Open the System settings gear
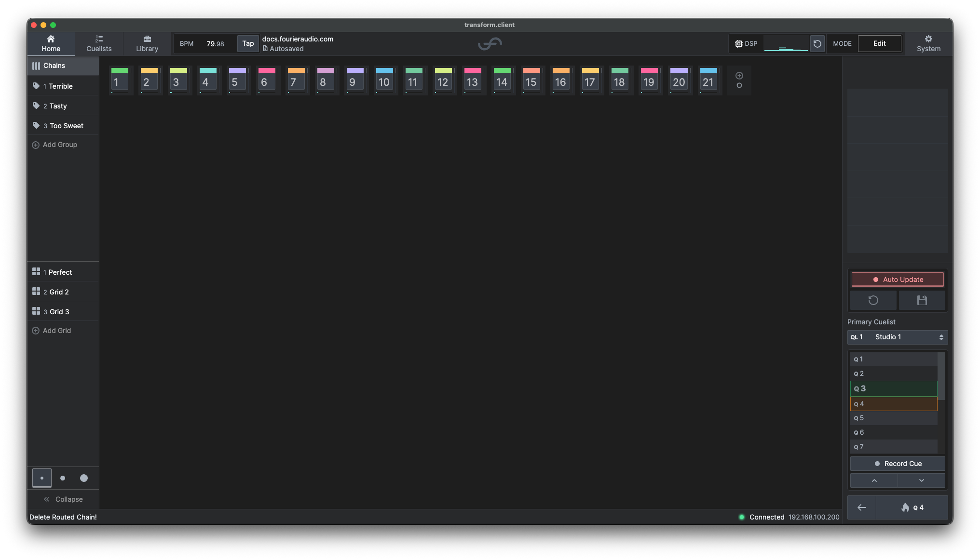980x560 pixels. pyautogui.click(x=928, y=43)
